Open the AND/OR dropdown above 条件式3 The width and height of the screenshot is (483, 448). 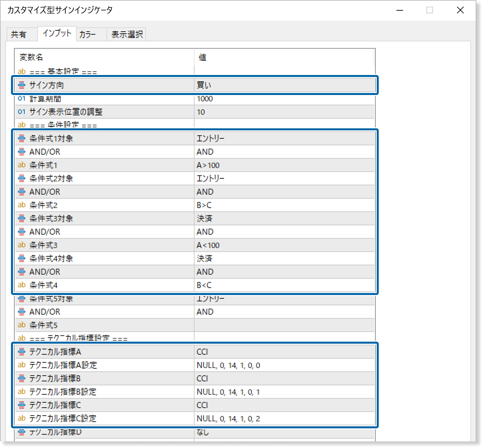coord(283,232)
